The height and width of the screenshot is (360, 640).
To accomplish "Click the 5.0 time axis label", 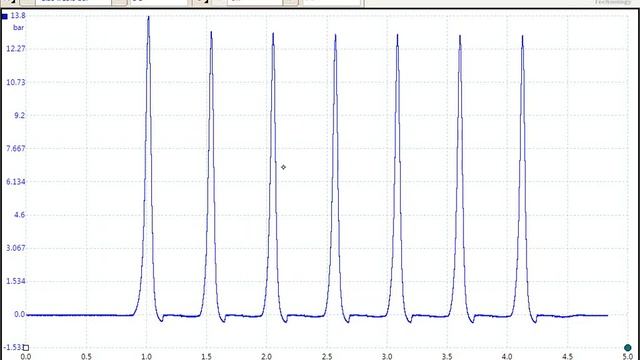I will pyautogui.click(x=628, y=357).
